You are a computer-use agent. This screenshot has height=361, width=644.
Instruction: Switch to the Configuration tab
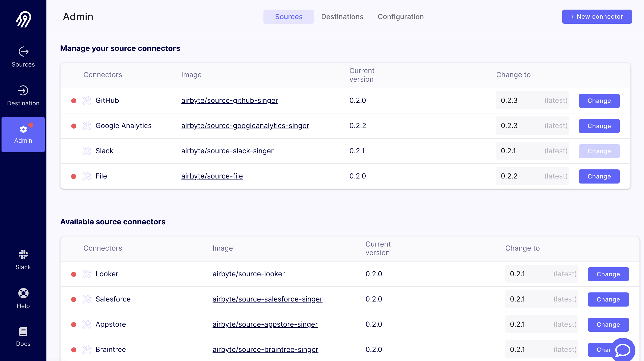[x=401, y=17]
